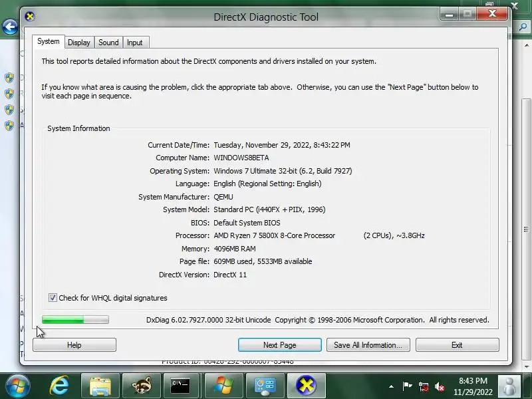Screen dimensions: 532x399
Task: Switch to the Sound tab
Action: pyautogui.click(x=108, y=43)
